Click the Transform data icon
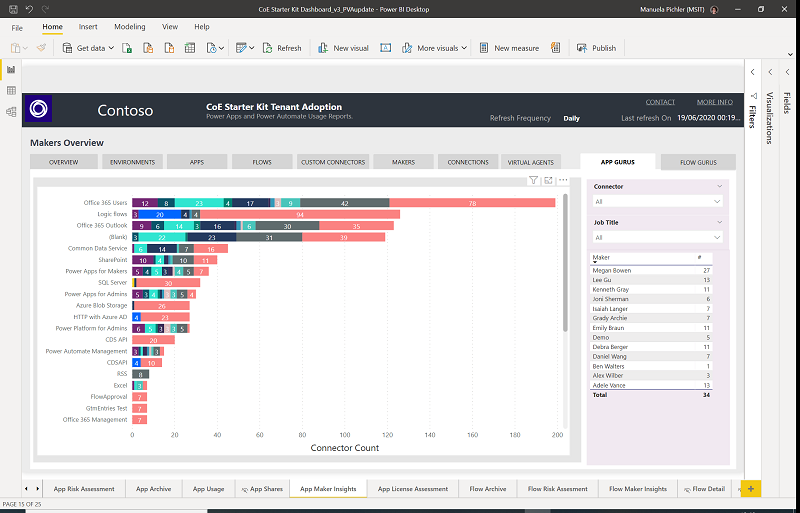Screen dimensions: 800x513 point(241,48)
